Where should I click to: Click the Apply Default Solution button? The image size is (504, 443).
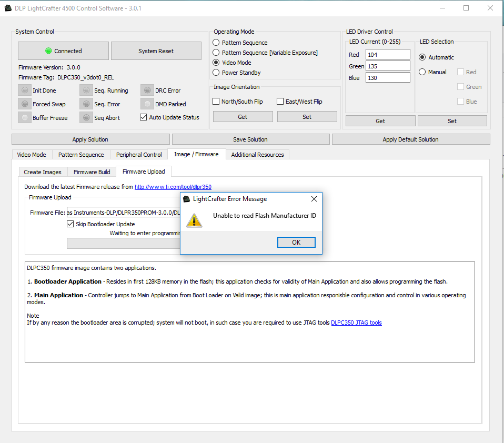tap(411, 139)
